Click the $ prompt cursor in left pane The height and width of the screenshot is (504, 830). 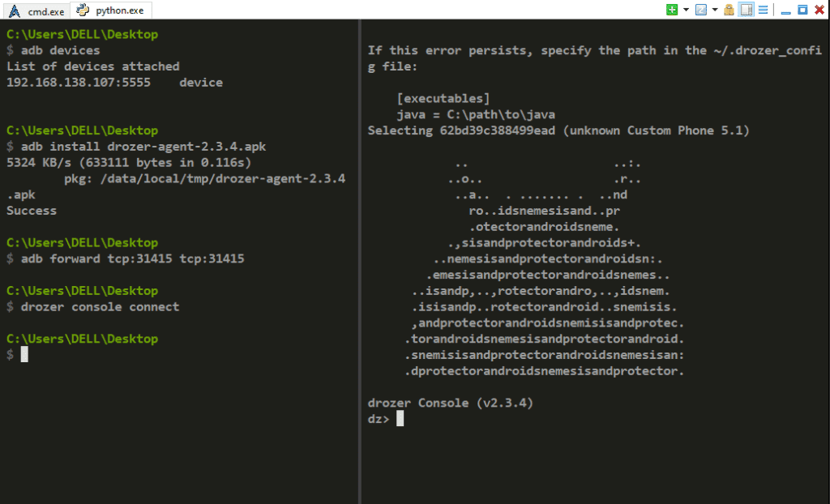tap(24, 355)
